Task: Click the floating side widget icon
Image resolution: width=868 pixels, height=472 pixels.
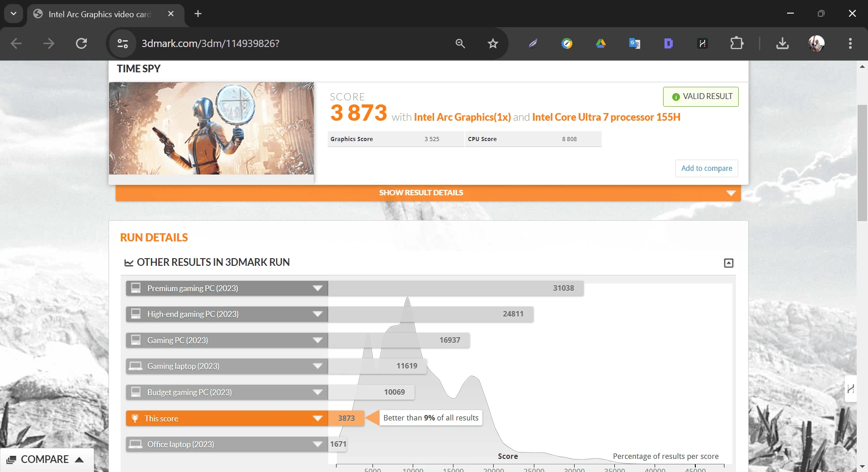Action: (850, 389)
